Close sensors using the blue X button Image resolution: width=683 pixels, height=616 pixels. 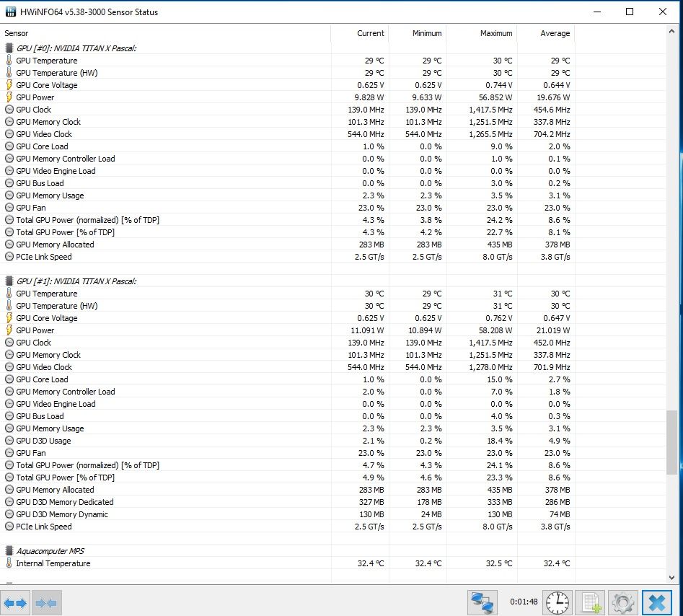pos(657,602)
